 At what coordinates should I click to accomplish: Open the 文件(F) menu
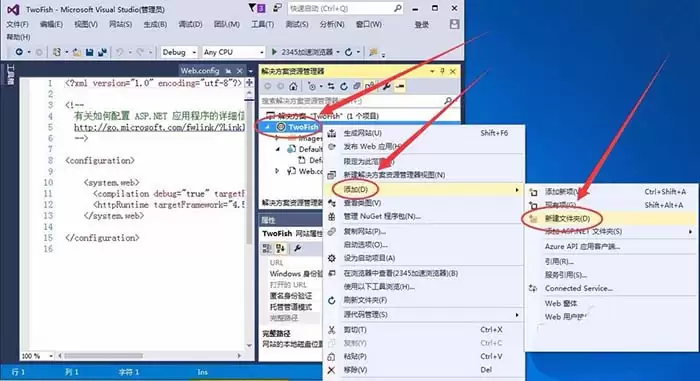tap(17, 24)
